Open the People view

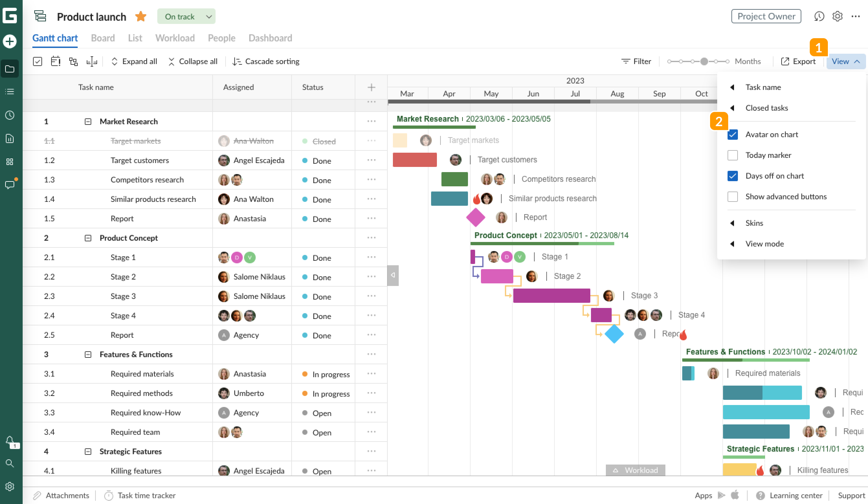[221, 38]
